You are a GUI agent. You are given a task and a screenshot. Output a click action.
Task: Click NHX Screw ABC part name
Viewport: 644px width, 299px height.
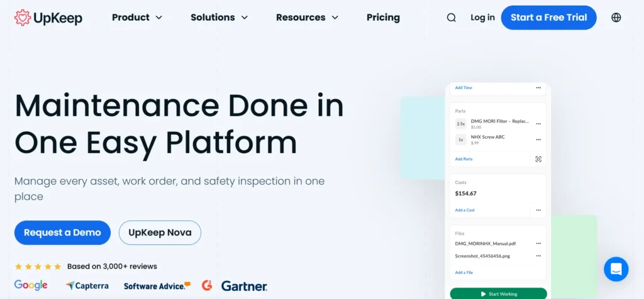(x=487, y=137)
